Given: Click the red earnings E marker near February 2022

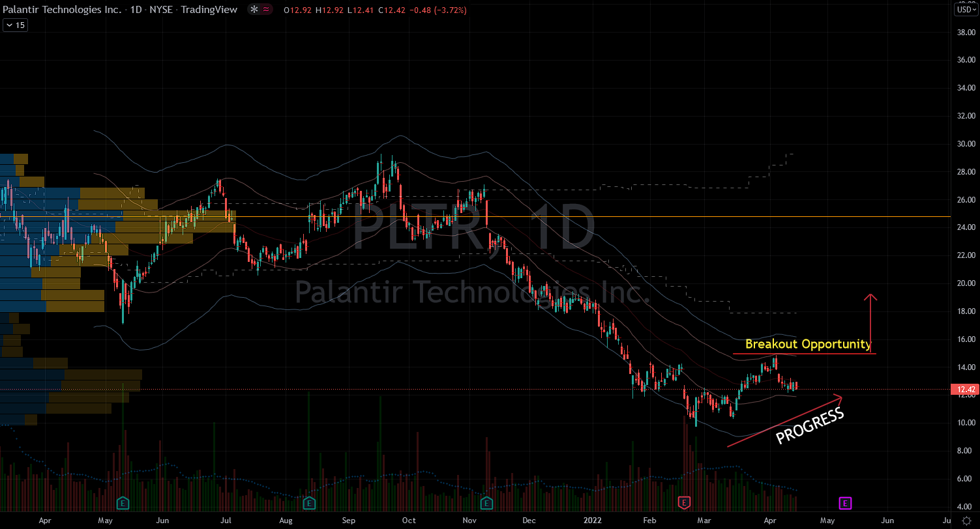Looking at the screenshot, I should [x=685, y=503].
